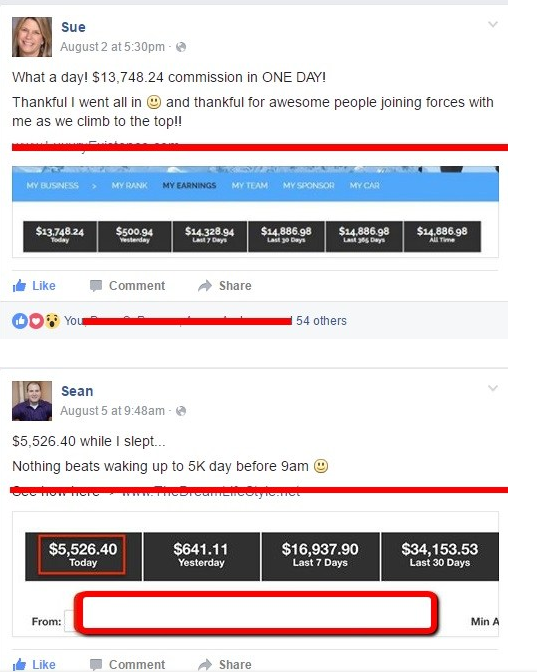
Task: Click the red heart Love reaction icon
Action: click(36, 321)
